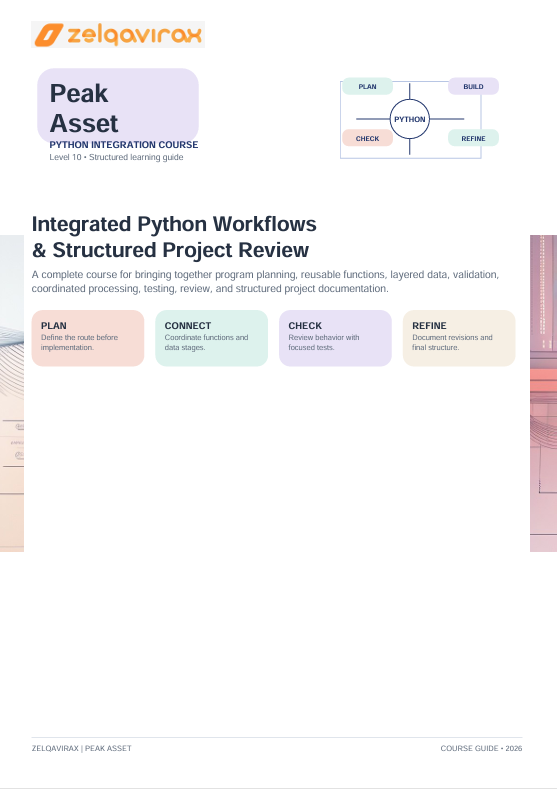
Task: Click the Zelqavirax logo
Action: (x=118, y=35)
